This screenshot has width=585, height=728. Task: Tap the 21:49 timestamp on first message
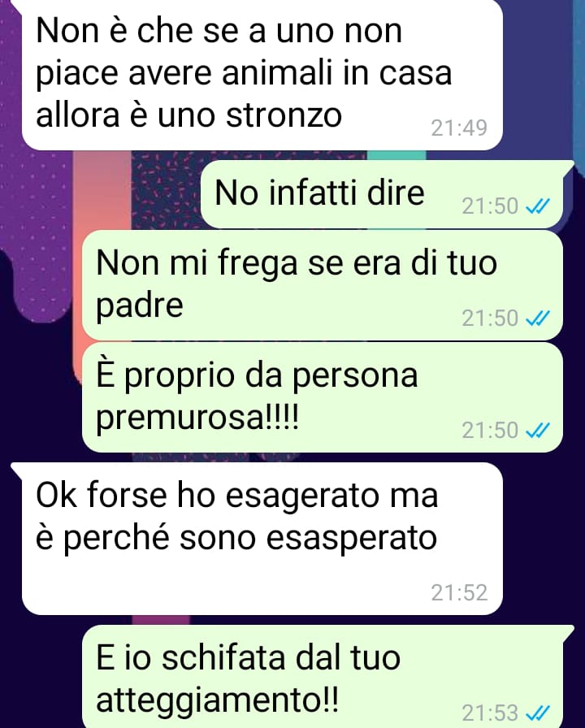[459, 128]
